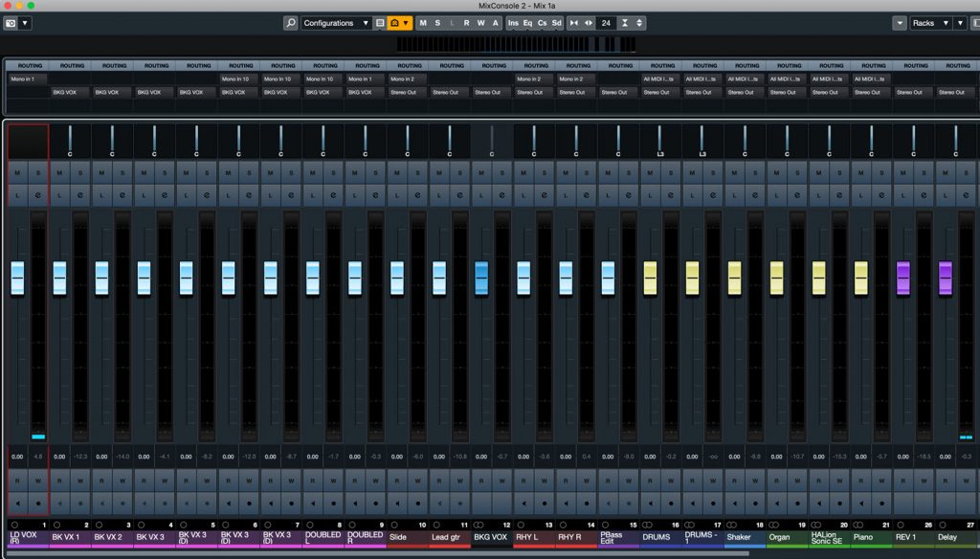Click the ROUTING rack header above the first channel
Screen dimensions: 980x559
click(29, 65)
